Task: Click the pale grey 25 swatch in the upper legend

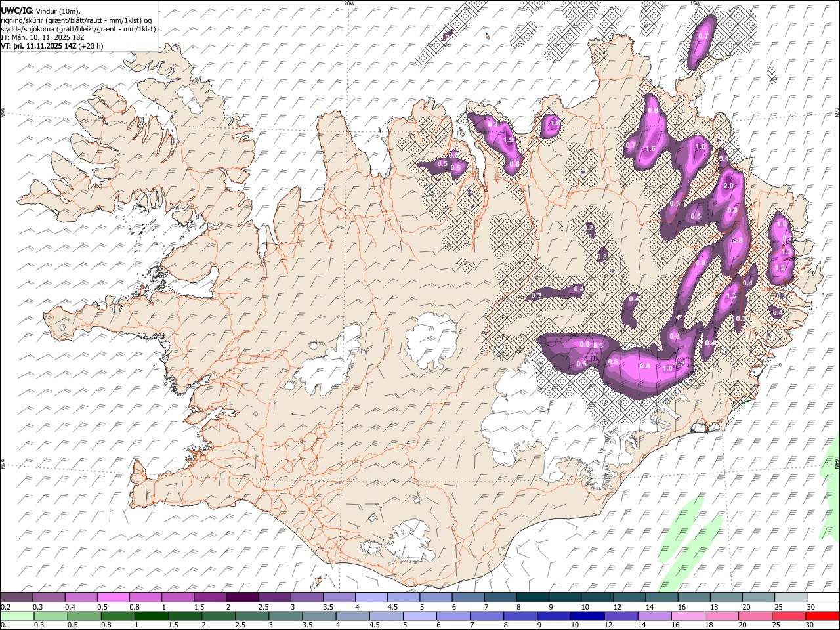Action: 791,598
